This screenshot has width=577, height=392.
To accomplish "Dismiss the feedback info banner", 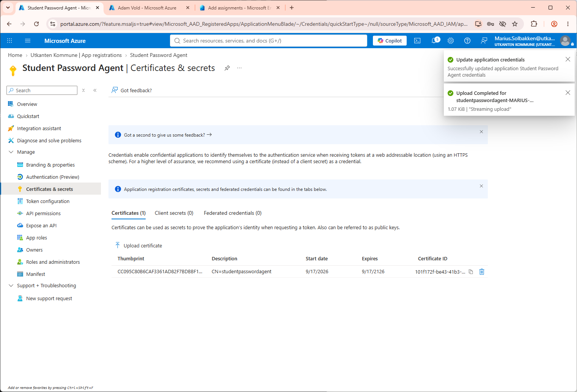I will point(481,132).
